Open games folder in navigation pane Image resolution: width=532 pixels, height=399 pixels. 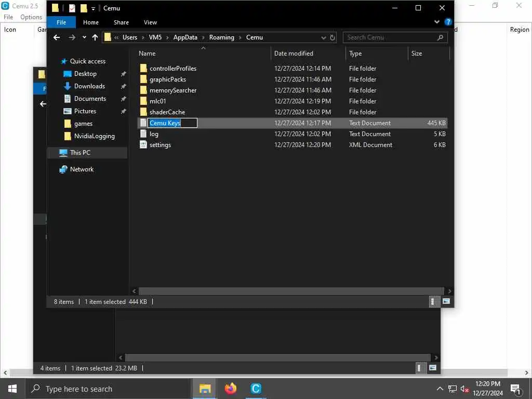[x=83, y=124]
